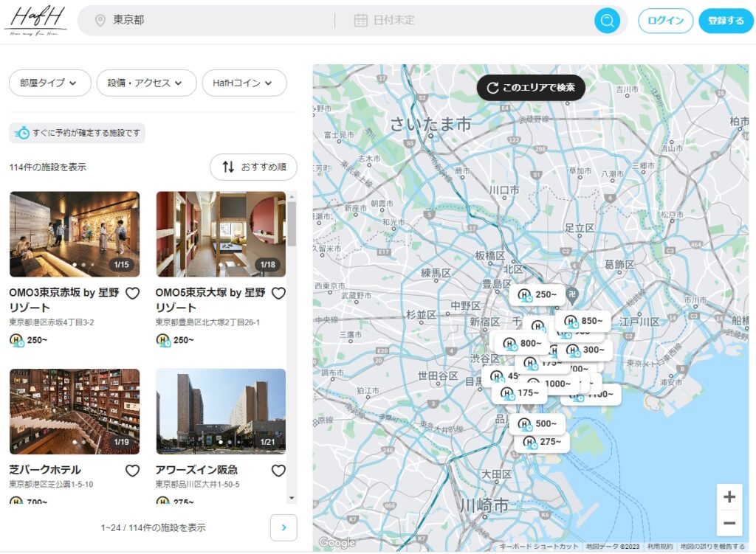This screenshot has width=756, height=554.
Task: Click the listing scrollbar up arrow
Action: point(292,195)
